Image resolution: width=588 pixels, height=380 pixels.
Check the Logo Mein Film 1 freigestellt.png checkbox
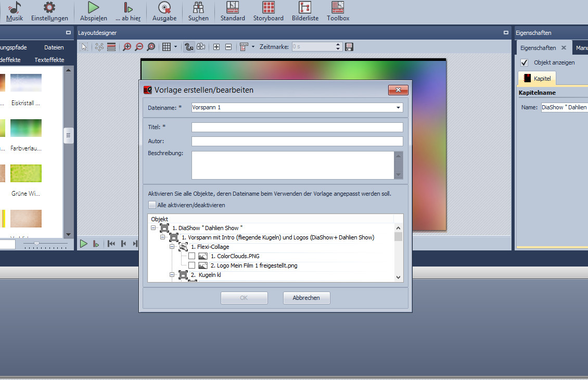191,265
